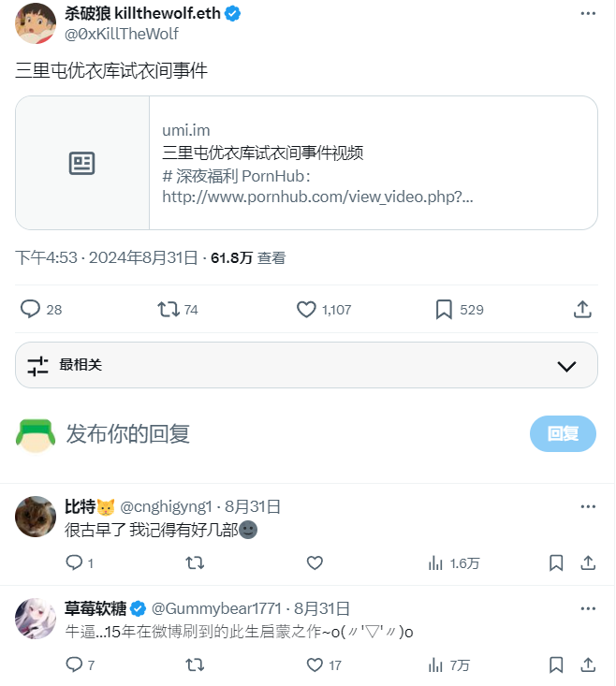The image size is (616, 686).
Task: Type in 发布你的回复 reply field
Action: (281, 433)
